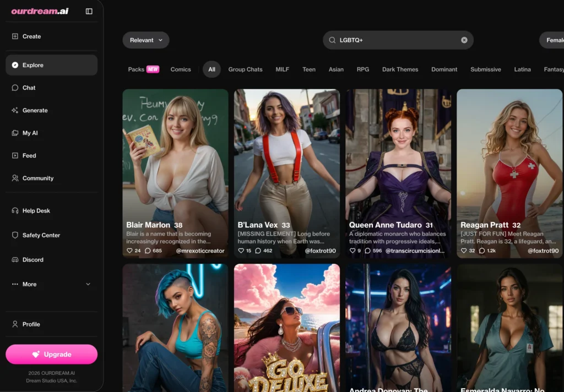
Task: Select Group Chats category
Action: 245,69
